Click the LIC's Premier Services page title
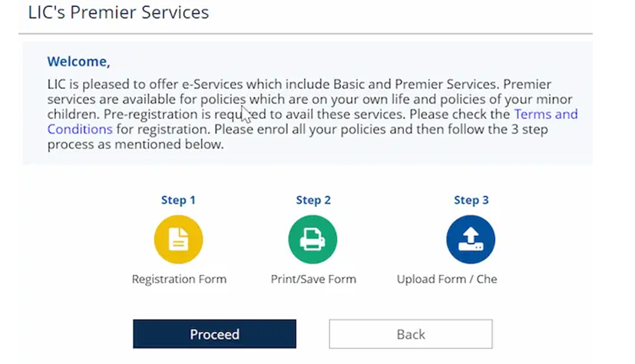The image size is (635, 364). (117, 13)
